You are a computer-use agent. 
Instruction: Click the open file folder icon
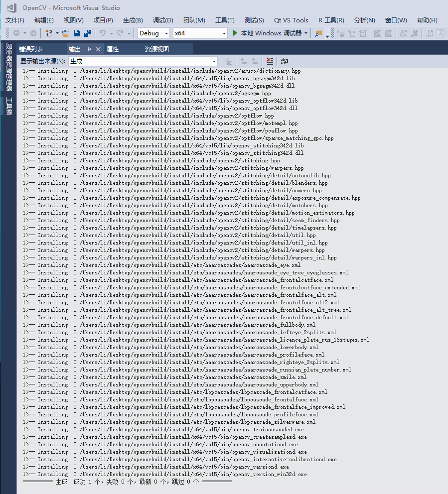tap(66, 33)
